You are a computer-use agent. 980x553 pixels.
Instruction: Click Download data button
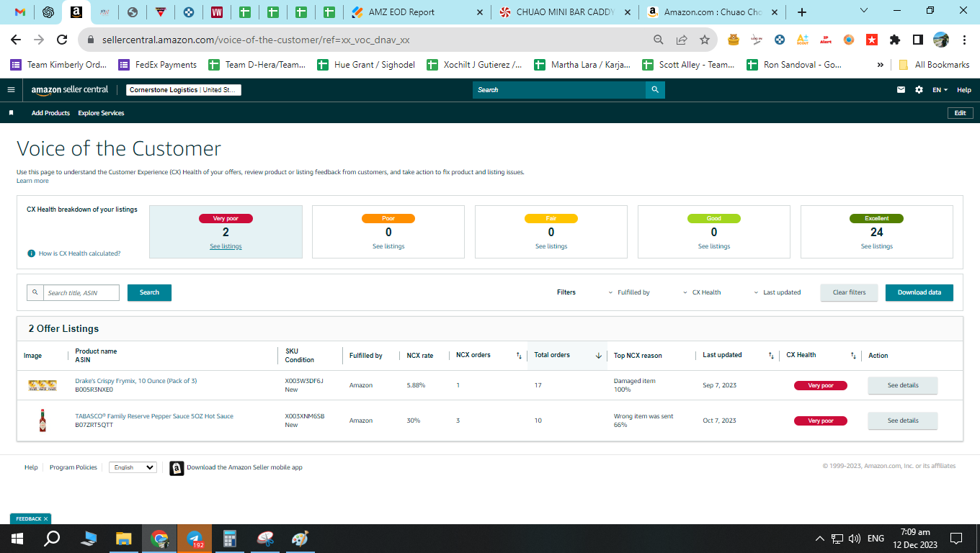coord(919,292)
